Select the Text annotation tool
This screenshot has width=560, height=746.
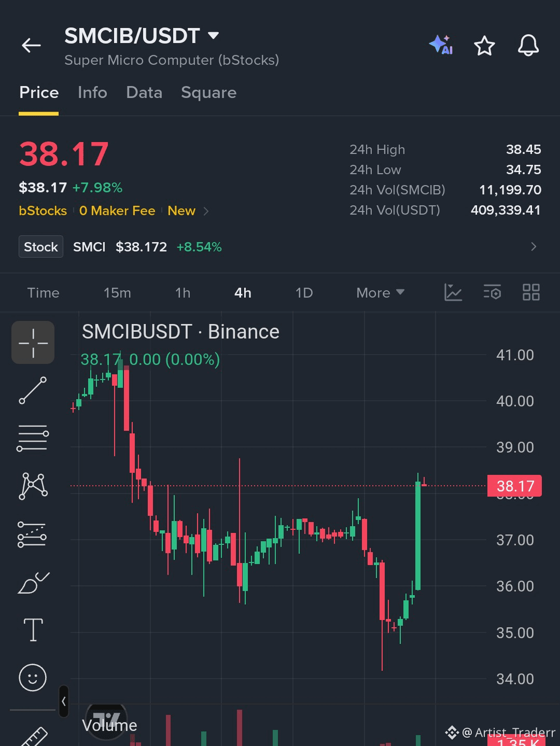[x=33, y=630]
